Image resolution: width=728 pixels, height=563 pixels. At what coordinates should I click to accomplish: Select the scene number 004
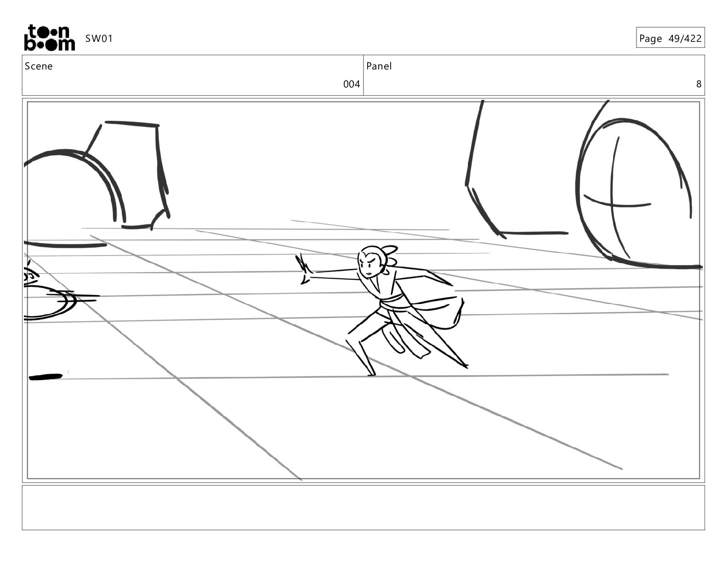[352, 84]
